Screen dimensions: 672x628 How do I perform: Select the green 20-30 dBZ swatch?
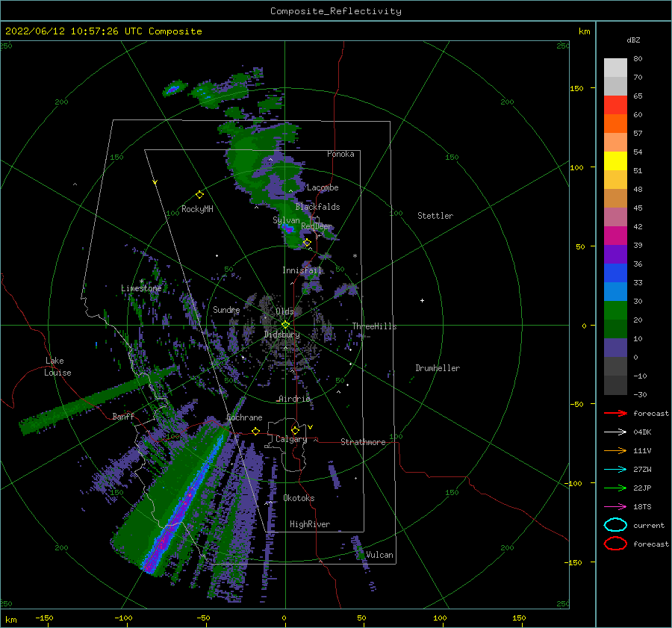coord(615,311)
